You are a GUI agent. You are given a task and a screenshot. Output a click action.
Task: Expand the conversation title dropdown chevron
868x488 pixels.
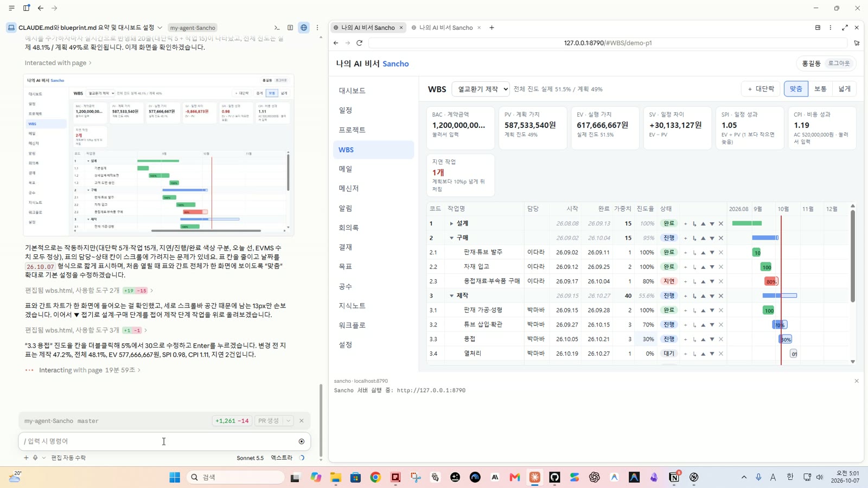[160, 28]
